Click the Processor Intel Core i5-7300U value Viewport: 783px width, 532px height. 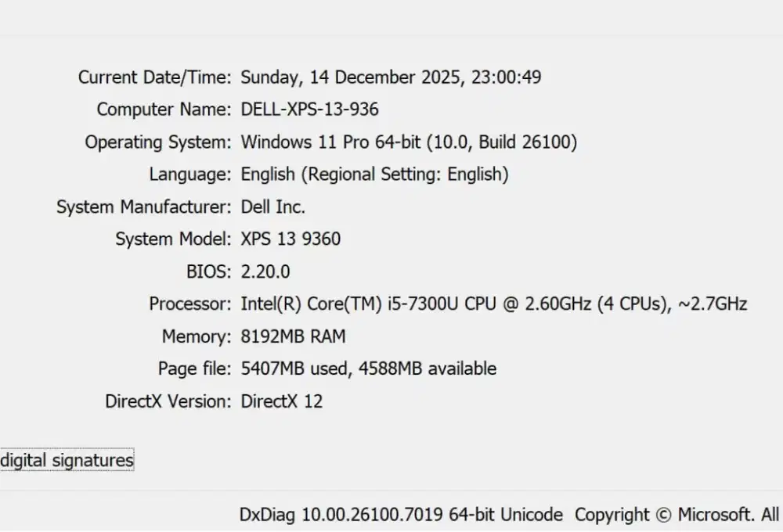click(x=493, y=304)
